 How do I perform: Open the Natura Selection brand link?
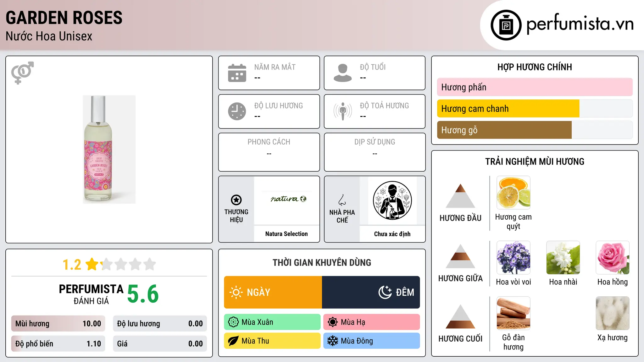coord(286,234)
